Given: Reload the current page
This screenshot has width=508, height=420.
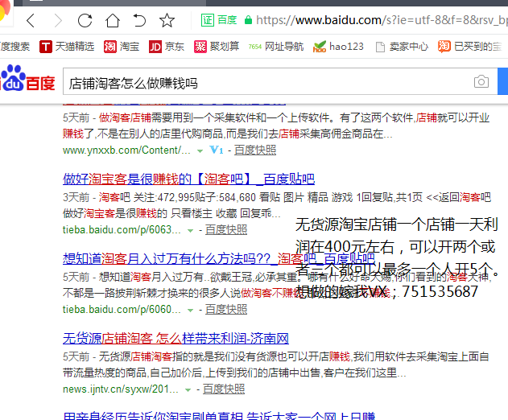Looking at the screenshot, I should point(85,20).
